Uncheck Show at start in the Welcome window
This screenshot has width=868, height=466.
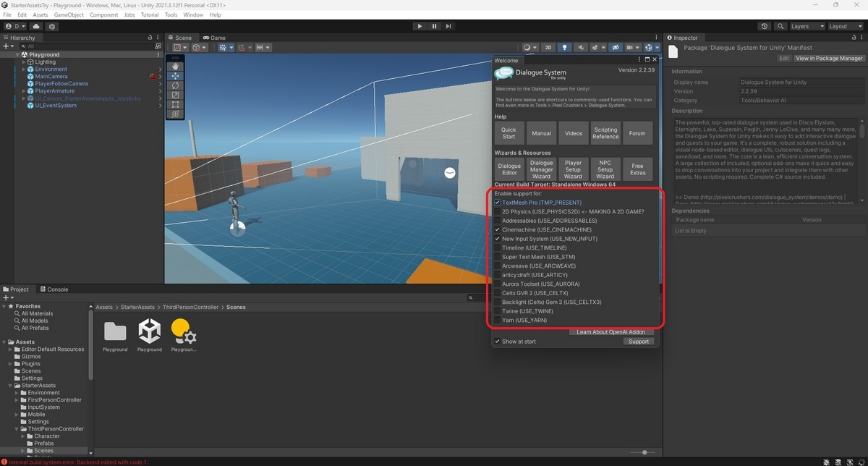coord(497,341)
